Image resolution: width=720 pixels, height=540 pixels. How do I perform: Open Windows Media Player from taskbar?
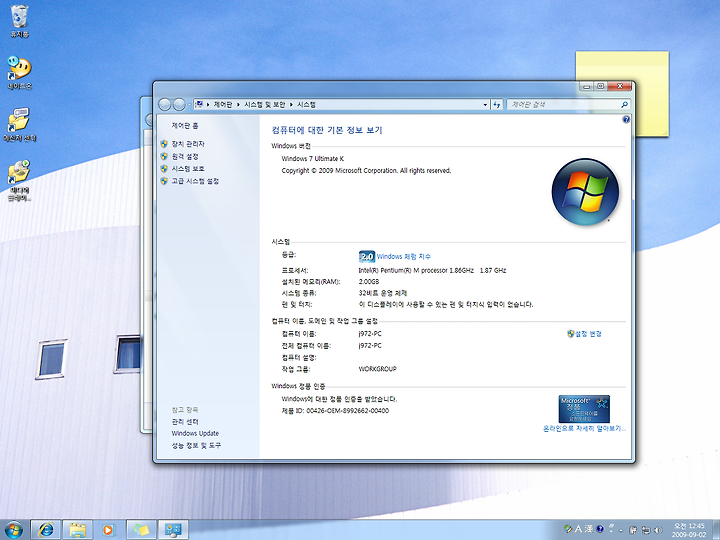coord(108,530)
